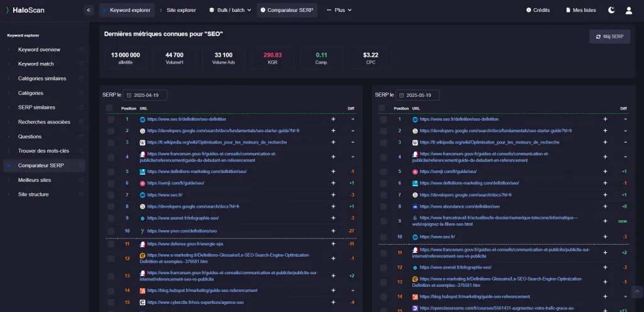Click the Volume Ads 33 100 metric card
This screenshot has width=644, height=312.
(223, 58)
